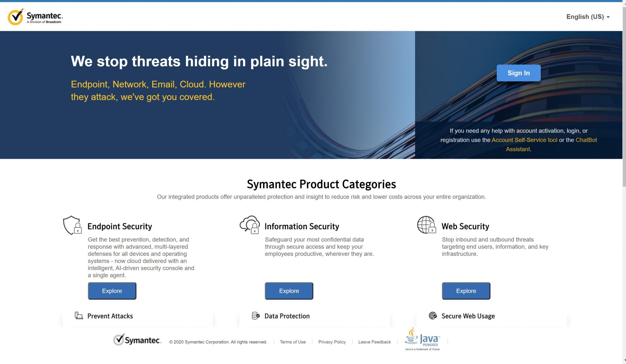Click the Secure Web Usage globe icon
This screenshot has width=626, height=364.
(x=432, y=315)
